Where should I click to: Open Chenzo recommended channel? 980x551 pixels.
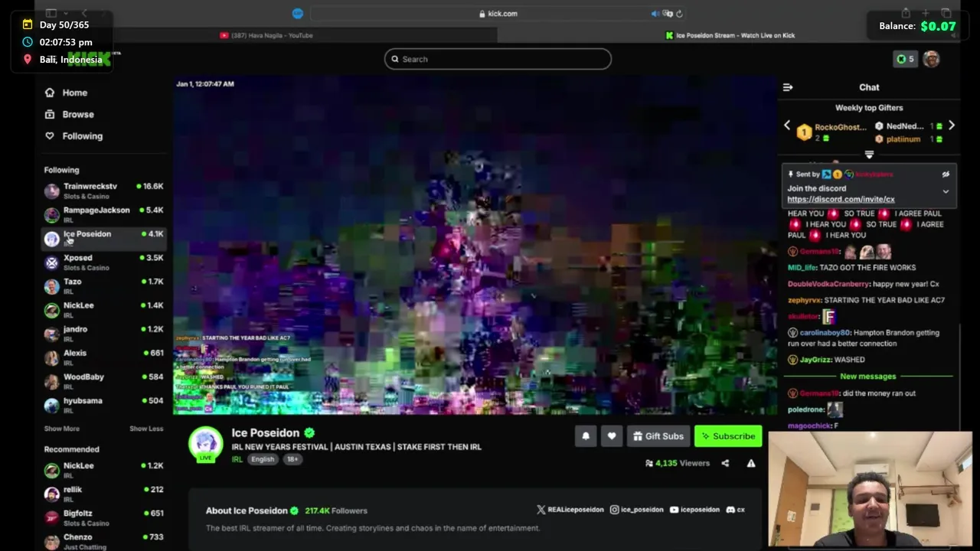(103, 541)
